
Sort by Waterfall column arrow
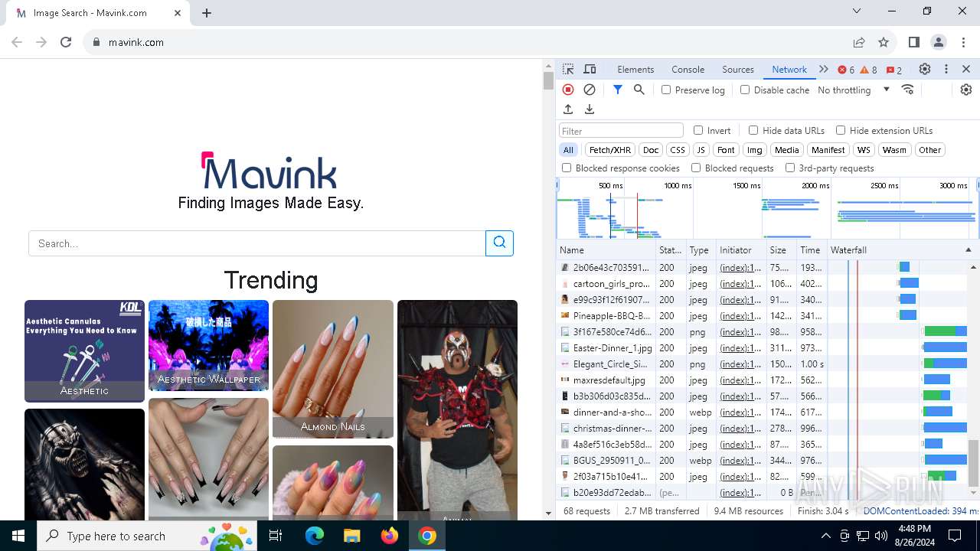968,250
